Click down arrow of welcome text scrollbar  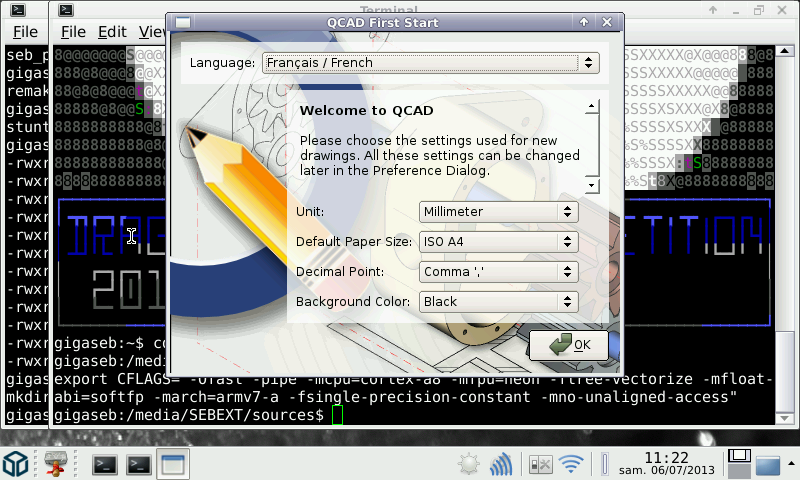pos(591,185)
